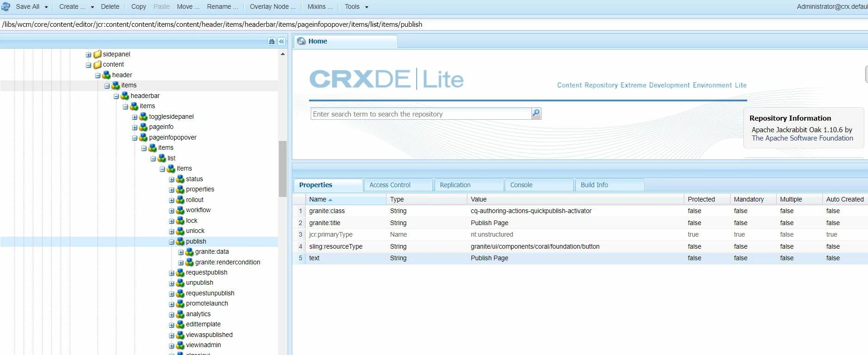Image resolution: width=868 pixels, height=355 pixels.
Task: Click the Mixins toolbar button
Action: [320, 6]
